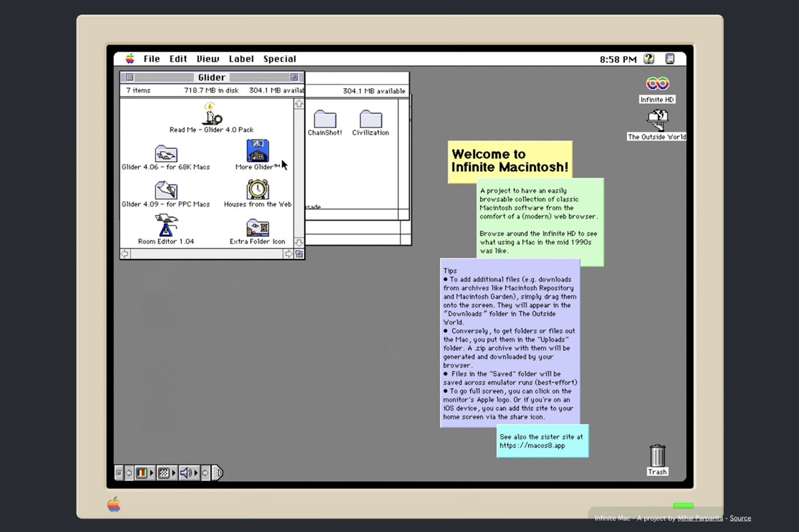Viewport: 799px width, 532px height.
Task: Open the Source link
Action: click(740, 518)
